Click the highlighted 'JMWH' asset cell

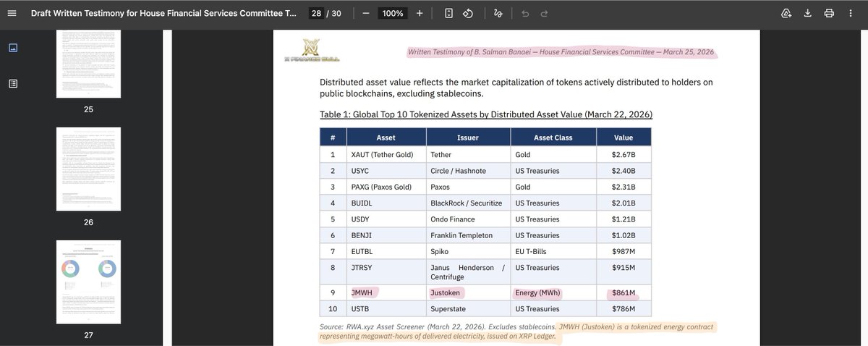tap(386, 292)
